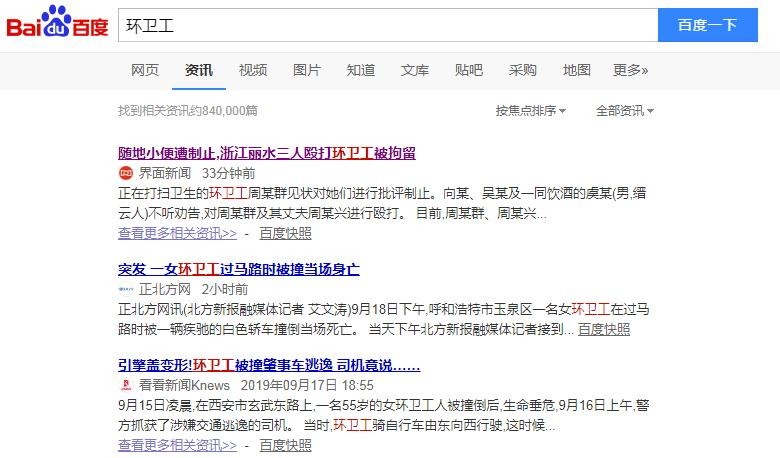Open 百度快照 for the 正北方网 result
This screenshot has height=458, width=780.
point(604,329)
